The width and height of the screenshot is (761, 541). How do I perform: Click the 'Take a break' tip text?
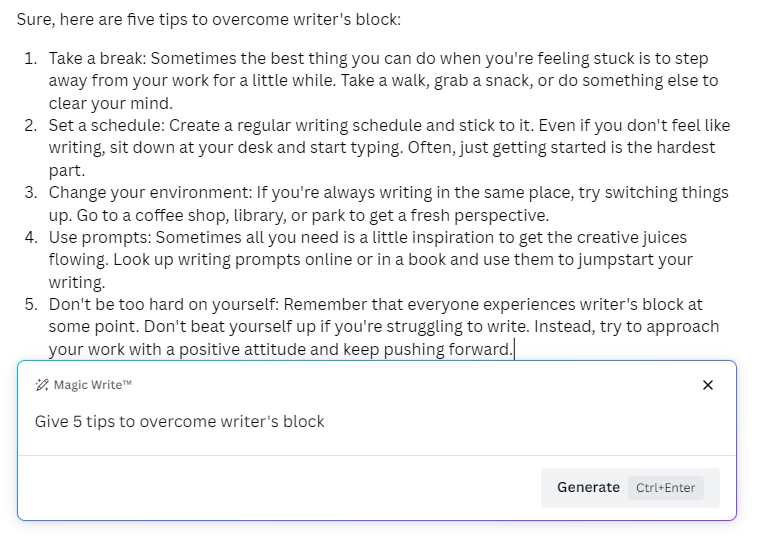(97, 58)
